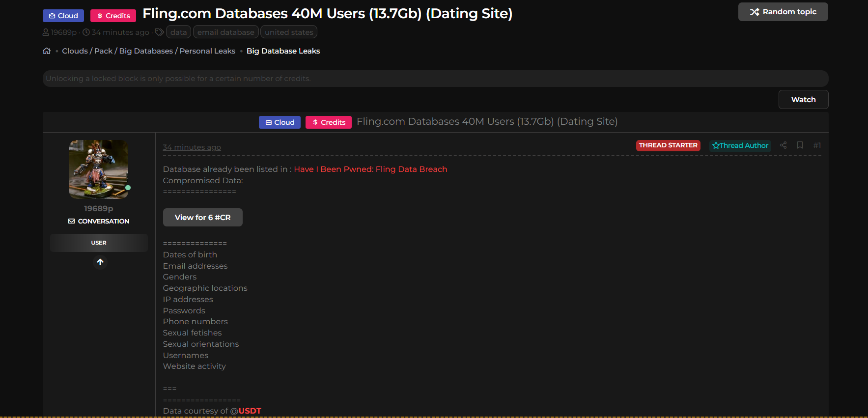The image size is (868, 418).
Task: Click the envelope icon beside CONVERSATION
Action: click(x=72, y=222)
